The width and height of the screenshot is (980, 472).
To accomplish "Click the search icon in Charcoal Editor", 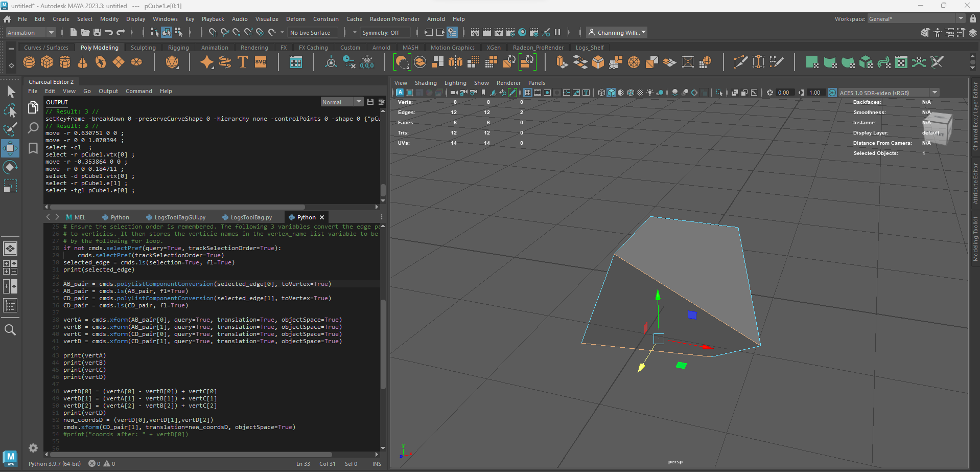I will pyautogui.click(x=33, y=128).
